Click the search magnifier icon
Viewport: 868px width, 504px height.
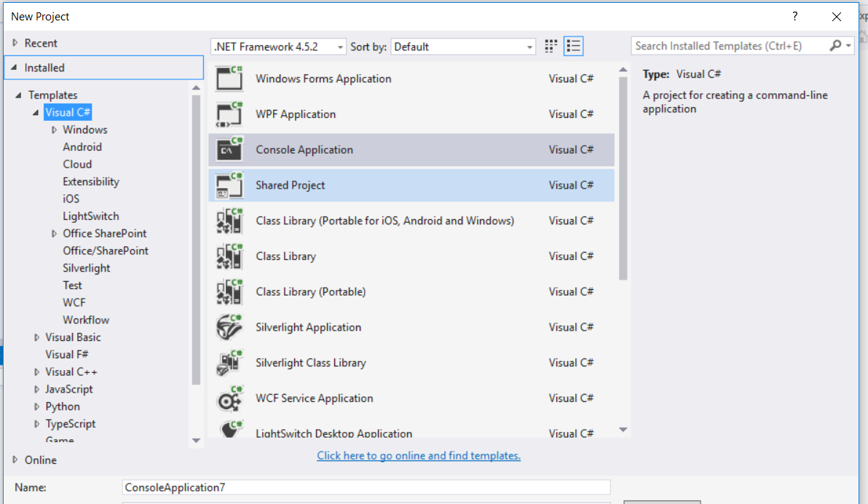pyautogui.click(x=838, y=45)
